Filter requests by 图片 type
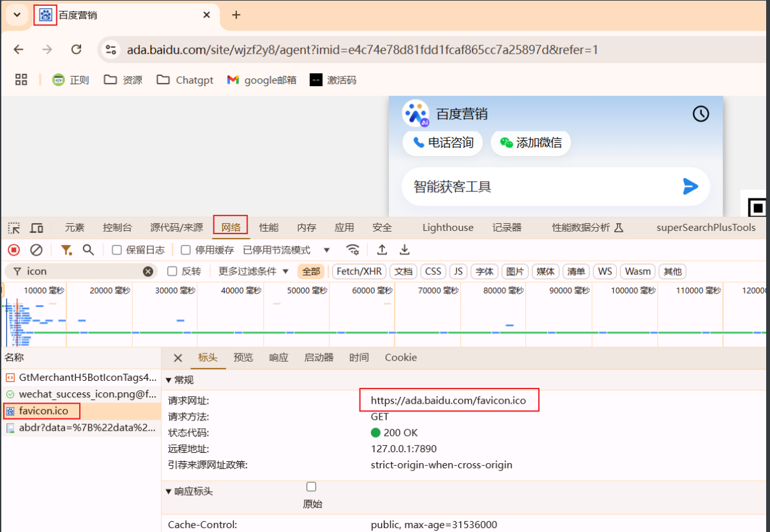Viewport: 770px width, 532px height. tap(515, 271)
